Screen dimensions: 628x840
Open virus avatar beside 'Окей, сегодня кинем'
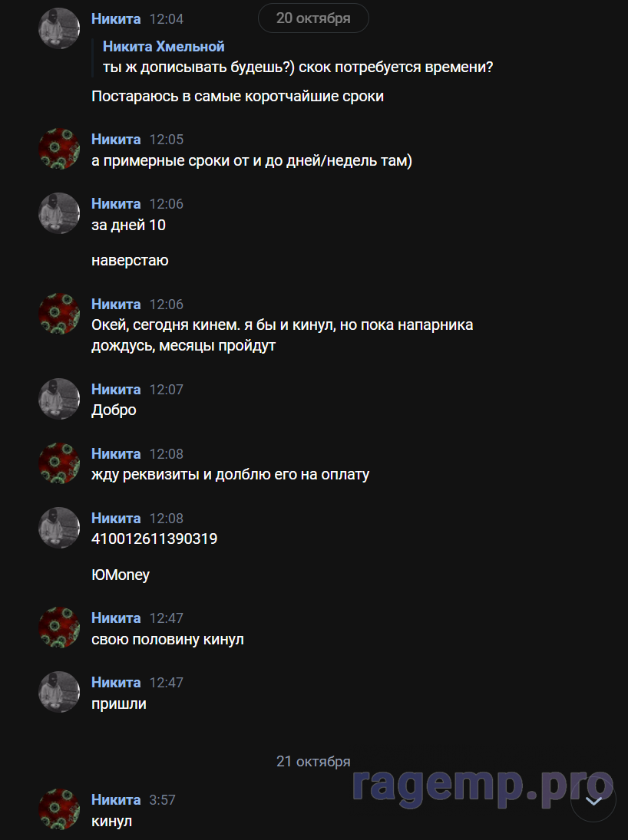(x=59, y=314)
